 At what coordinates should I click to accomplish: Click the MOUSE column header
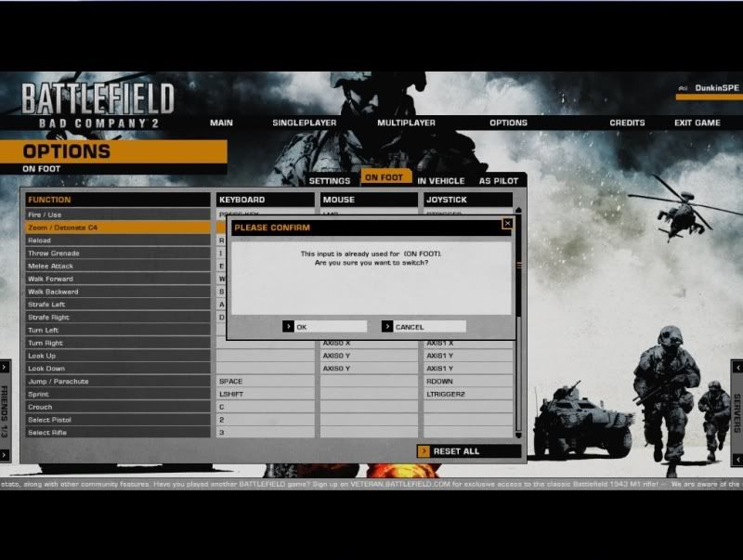coord(369,200)
